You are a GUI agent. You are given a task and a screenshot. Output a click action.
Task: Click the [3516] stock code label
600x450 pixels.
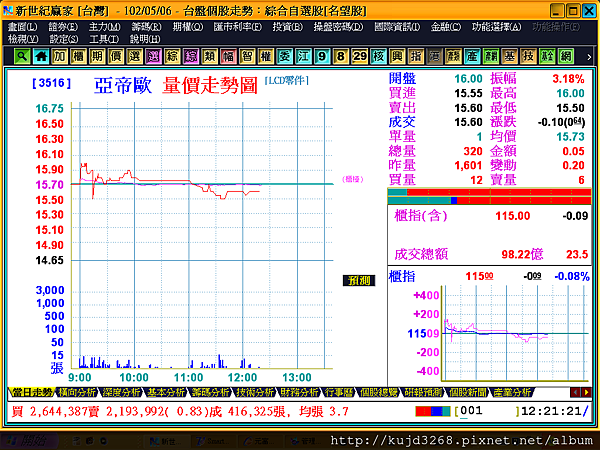[52, 83]
